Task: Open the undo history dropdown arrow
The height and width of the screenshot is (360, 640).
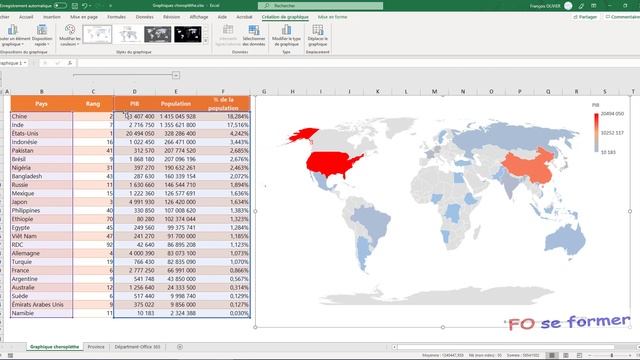Action: click(91, 6)
